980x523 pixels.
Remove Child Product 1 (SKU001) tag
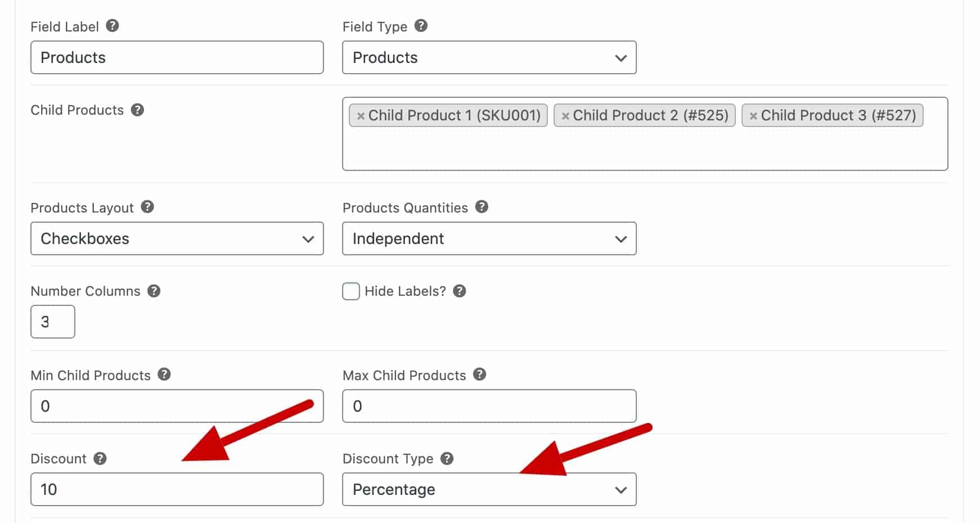[x=361, y=116]
